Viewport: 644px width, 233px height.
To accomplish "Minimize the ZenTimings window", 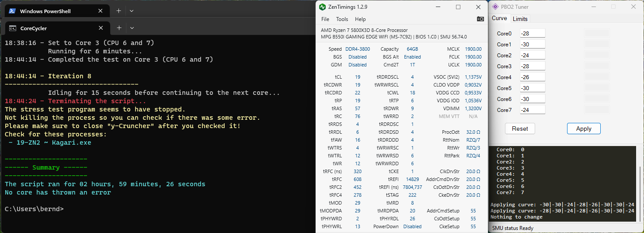I will [438, 7].
